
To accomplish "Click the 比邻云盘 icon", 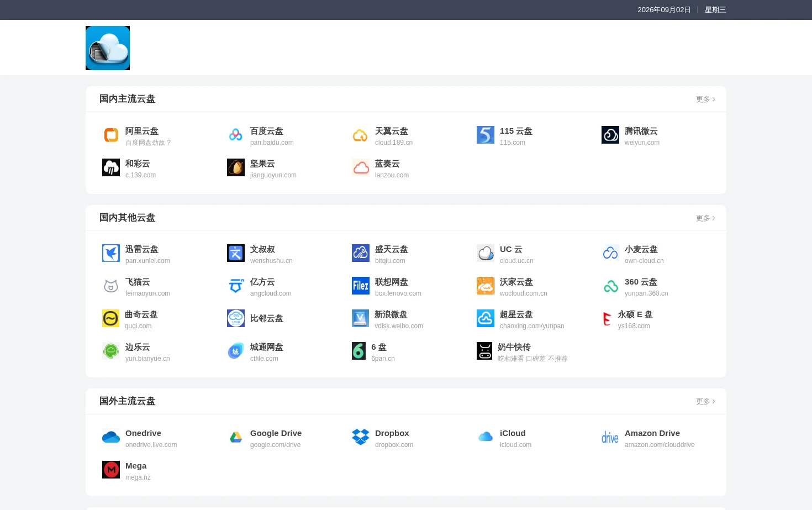I will pyautogui.click(x=236, y=318).
